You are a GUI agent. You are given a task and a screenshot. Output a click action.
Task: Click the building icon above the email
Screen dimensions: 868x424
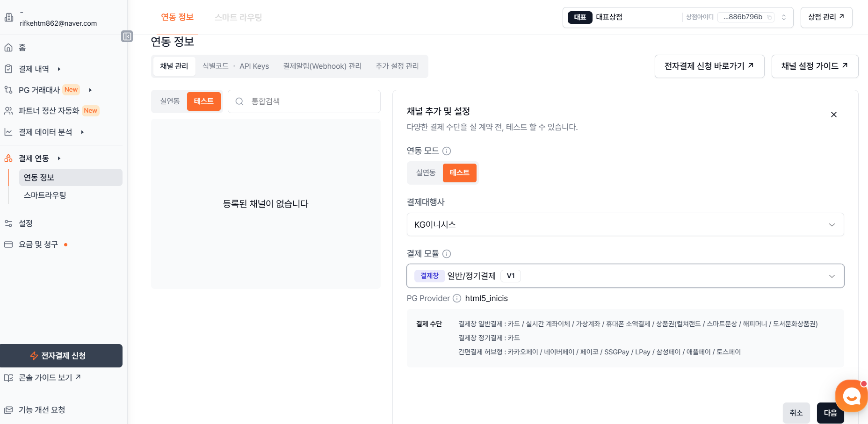tap(9, 18)
